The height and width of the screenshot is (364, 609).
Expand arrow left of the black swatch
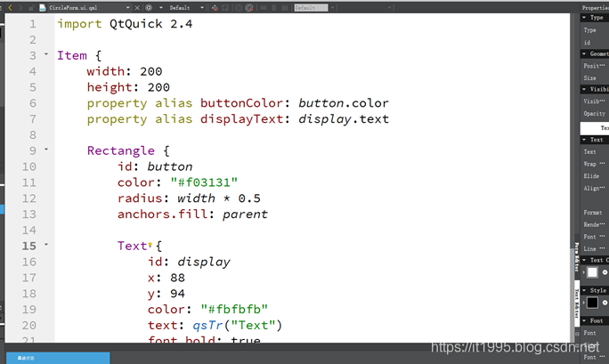click(584, 303)
